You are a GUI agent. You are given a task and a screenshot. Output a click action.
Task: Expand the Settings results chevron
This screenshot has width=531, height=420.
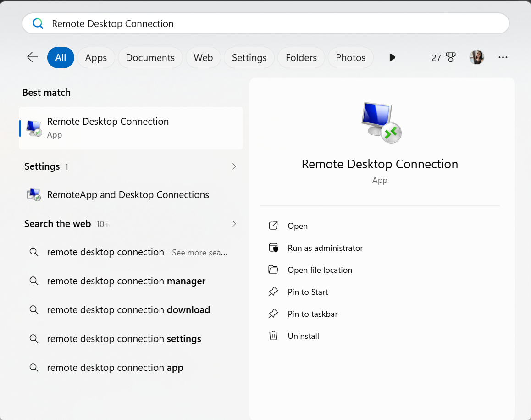(x=234, y=166)
